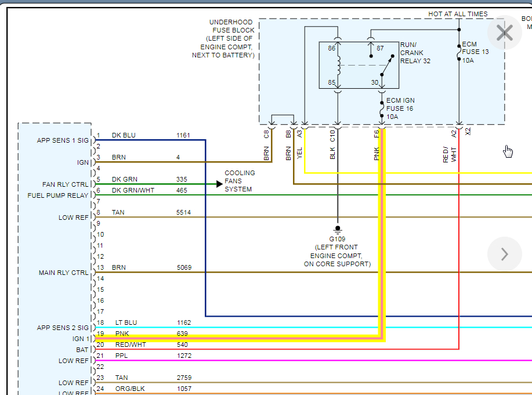This screenshot has width=532, height=395.
Task: Click the RED/WHT wire label at A2
Action: point(450,154)
